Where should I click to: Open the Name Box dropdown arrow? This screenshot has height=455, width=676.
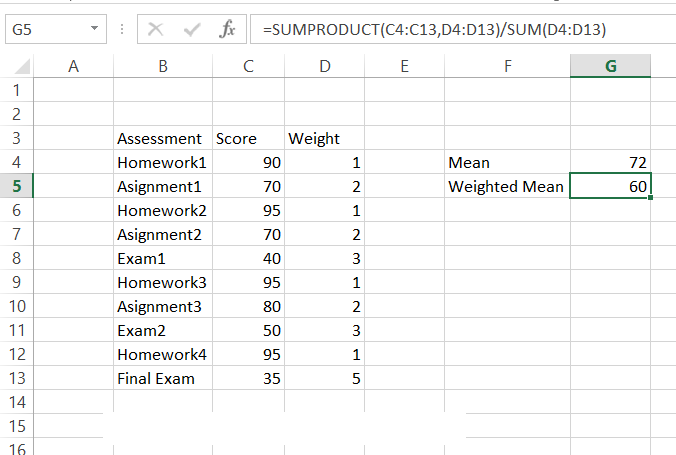(94, 29)
